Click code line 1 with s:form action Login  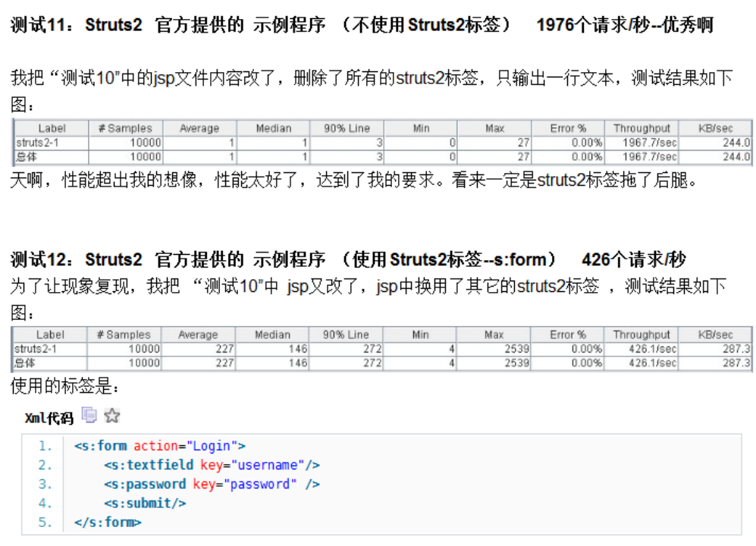pyautogui.click(x=160, y=446)
